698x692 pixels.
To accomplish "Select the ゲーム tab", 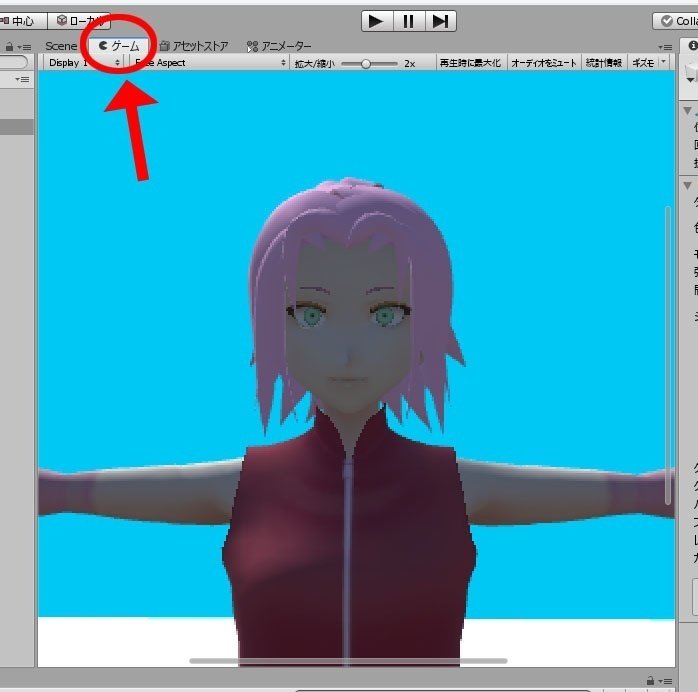I will pyautogui.click(x=119, y=46).
